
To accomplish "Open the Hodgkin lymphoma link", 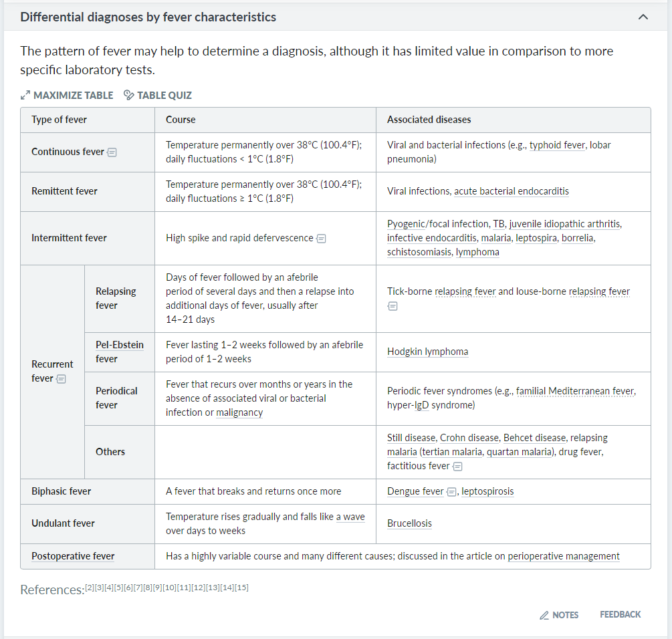I will [x=428, y=352].
